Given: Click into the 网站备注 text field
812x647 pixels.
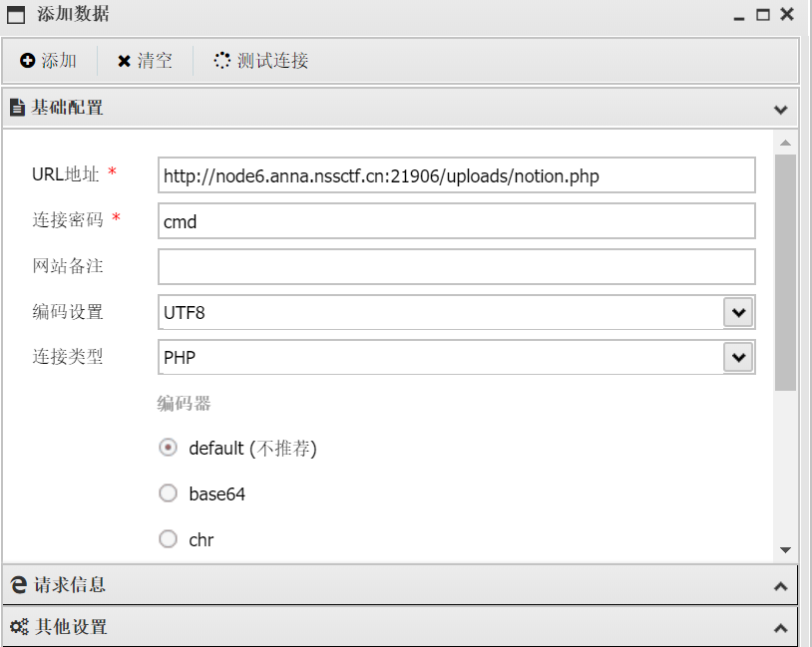Looking at the screenshot, I should click(456, 267).
